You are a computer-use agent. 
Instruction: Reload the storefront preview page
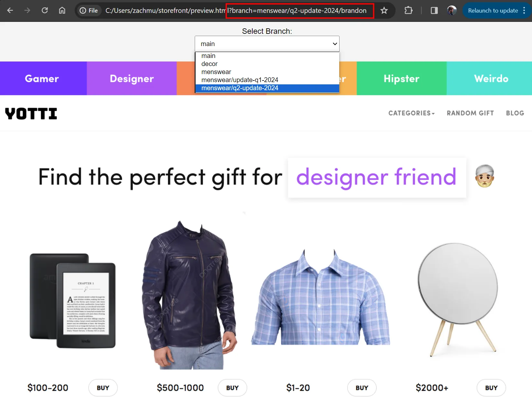point(45,10)
